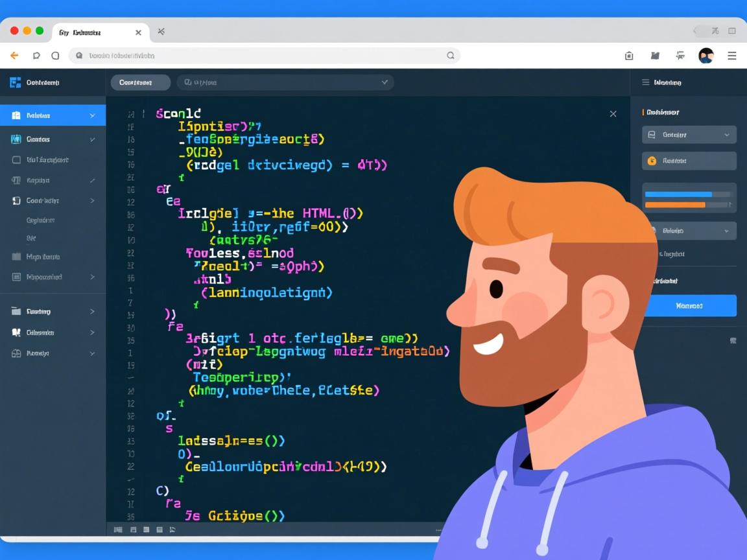Image resolution: width=747 pixels, height=560 pixels.
Task: Open the user profile avatar in browser toolbar
Action: [705, 56]
